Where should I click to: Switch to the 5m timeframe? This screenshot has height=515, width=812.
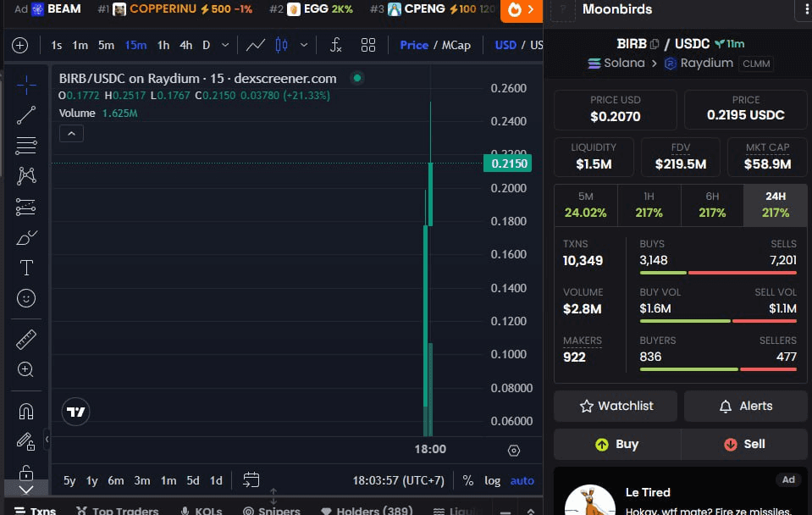tap(106, 45)
